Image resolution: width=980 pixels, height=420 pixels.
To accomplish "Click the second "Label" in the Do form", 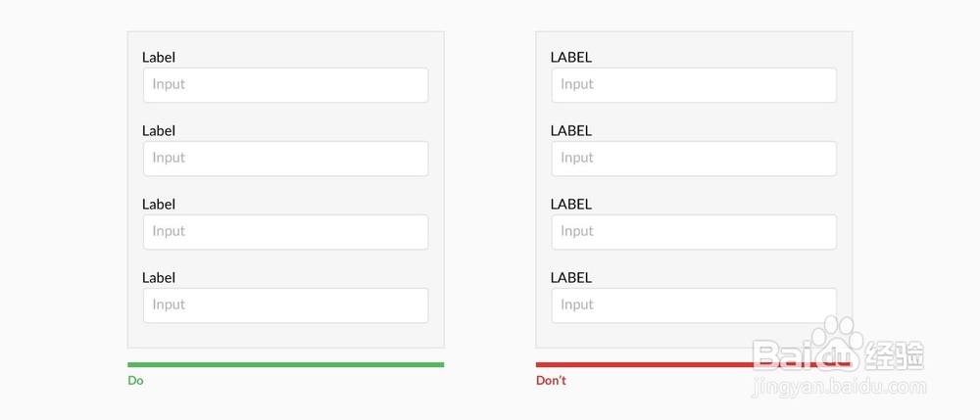I will click(159, 131).
